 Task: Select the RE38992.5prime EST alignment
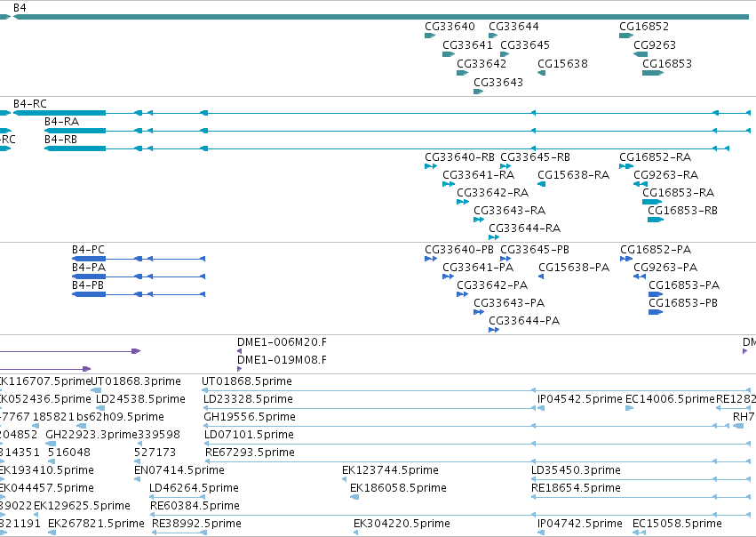coord(179,533)
